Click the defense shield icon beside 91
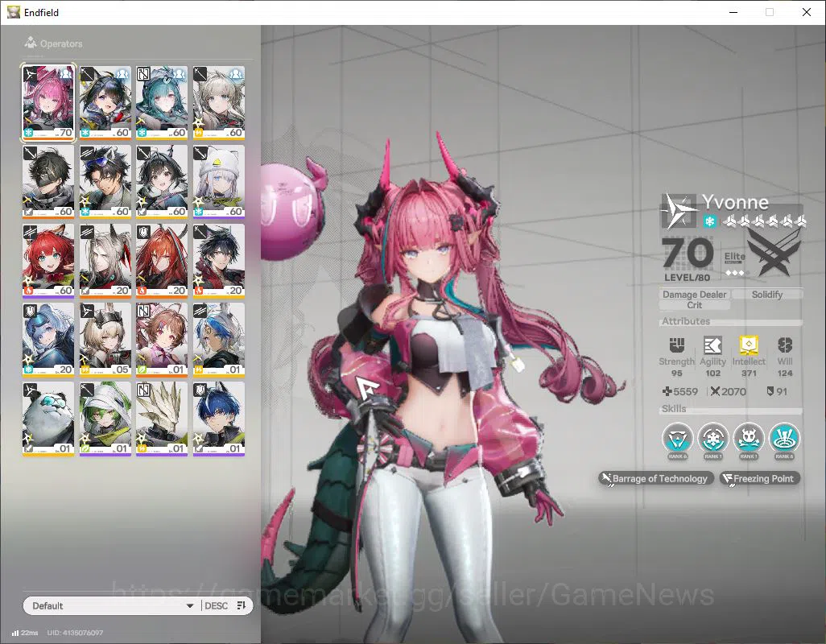The image size is (826, 644). coord(770,391)
